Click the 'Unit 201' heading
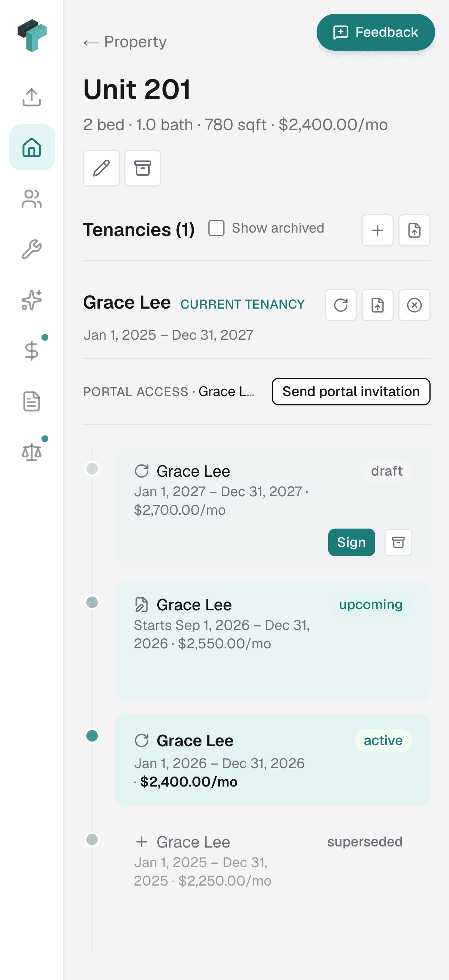 point(137,89)
